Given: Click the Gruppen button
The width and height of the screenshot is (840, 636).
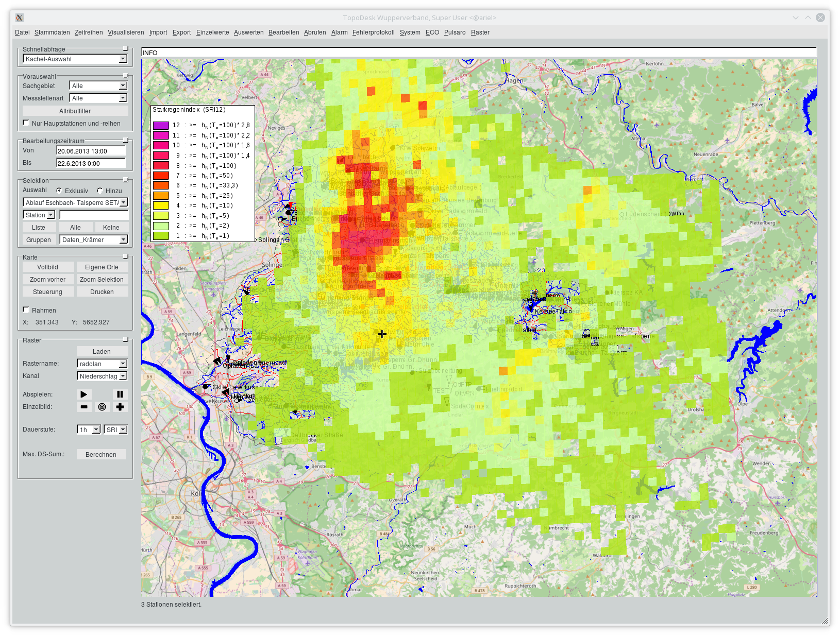Looking at the screenshot, I should [x=39, y=240].
